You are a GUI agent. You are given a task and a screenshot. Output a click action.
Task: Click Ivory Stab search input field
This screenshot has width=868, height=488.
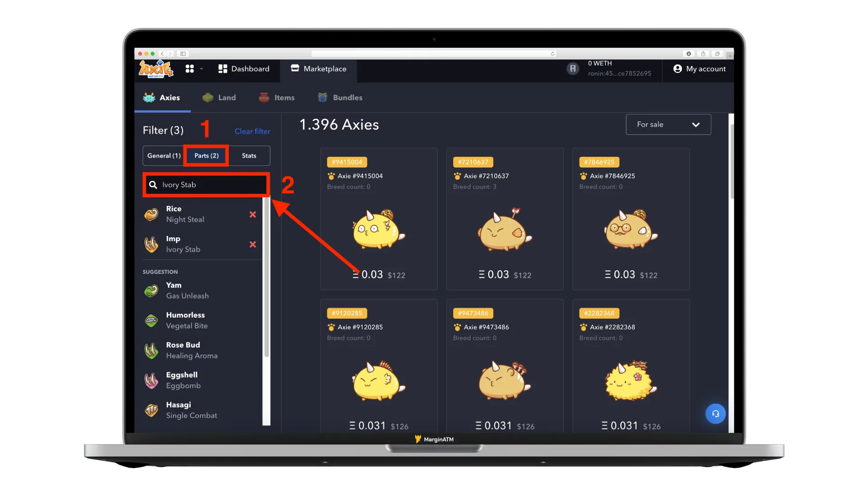(x=207, y=185)
